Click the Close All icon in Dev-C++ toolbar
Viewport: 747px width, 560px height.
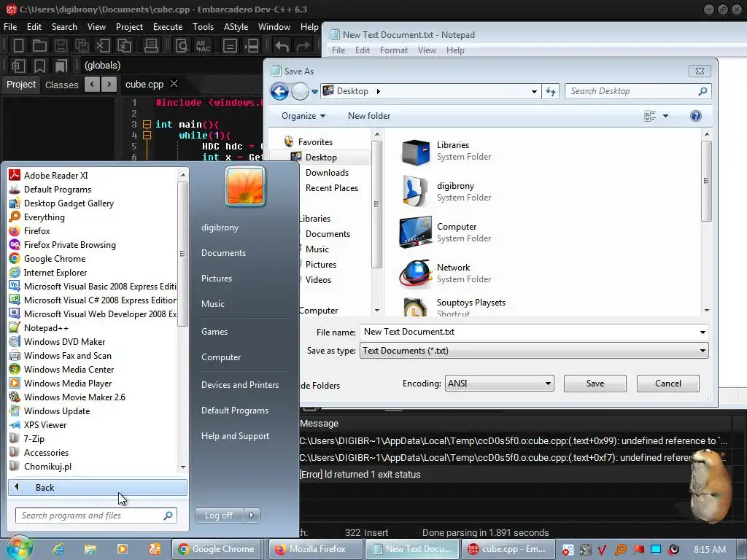[124, 46]
